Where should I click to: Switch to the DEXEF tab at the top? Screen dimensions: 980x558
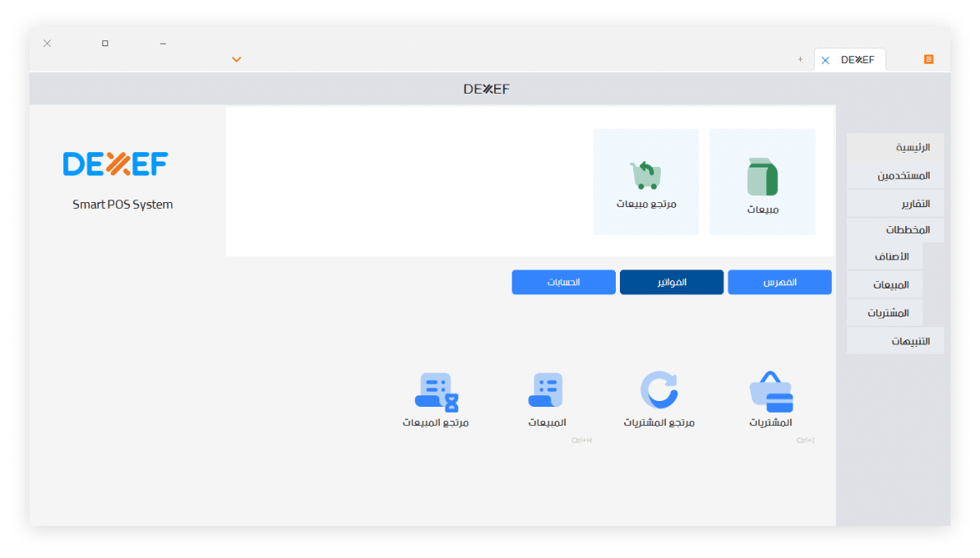point(855,59)
